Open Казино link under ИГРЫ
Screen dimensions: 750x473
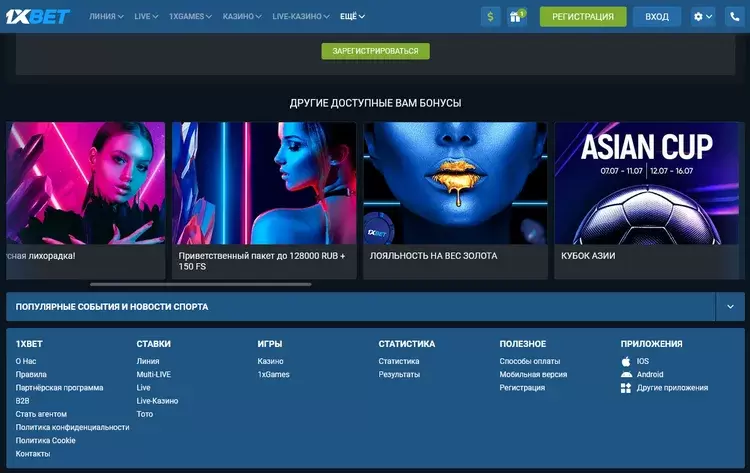point(270,361)
